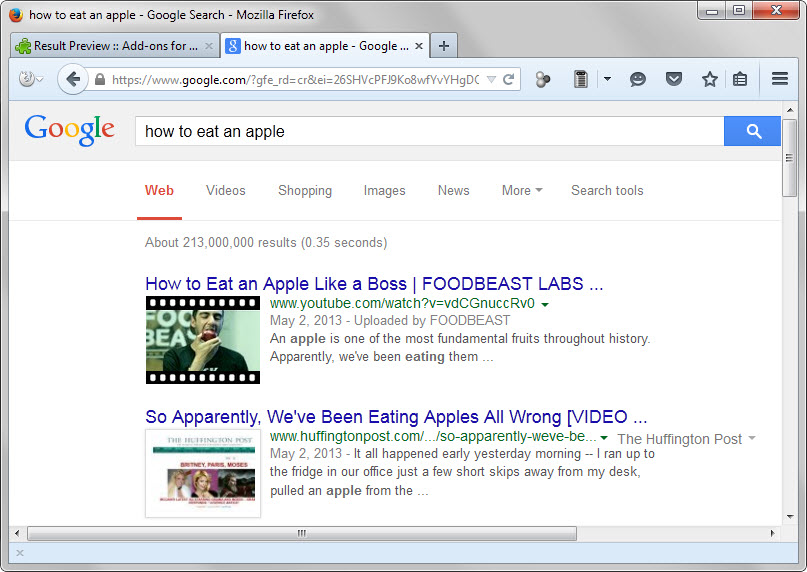The height and width of the screenshot is (572, 807).
Task: Expand the More dropdown
Action: 522,190
